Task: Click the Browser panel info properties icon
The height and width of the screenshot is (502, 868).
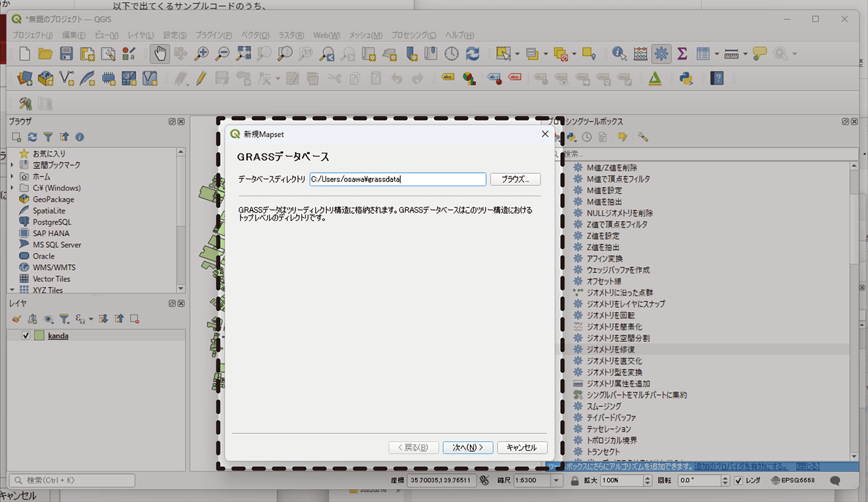Action: [80, 137]
